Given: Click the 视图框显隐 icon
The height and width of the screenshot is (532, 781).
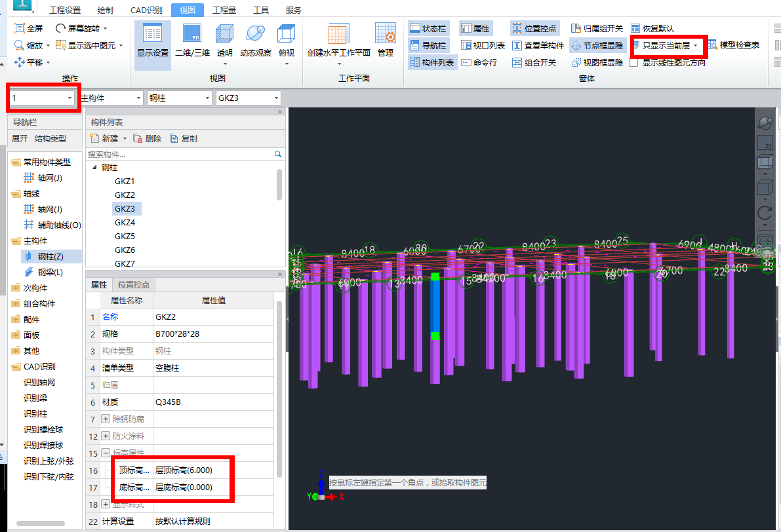Looking at the screenshot, I should [x=576, y=62].
